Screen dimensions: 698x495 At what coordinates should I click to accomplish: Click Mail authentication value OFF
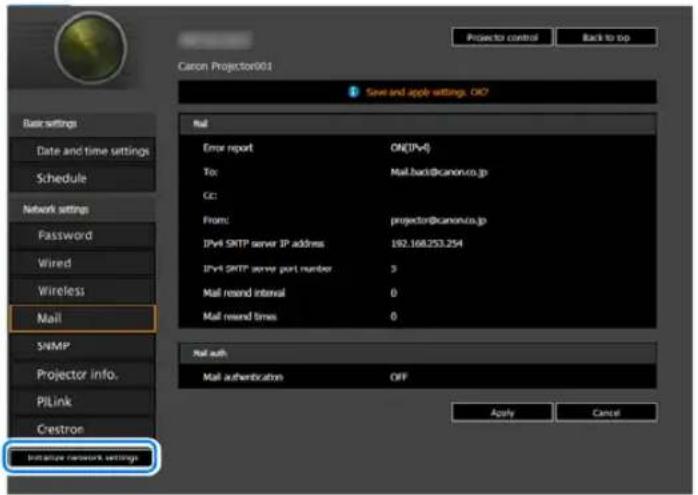[x=398, y=377]
